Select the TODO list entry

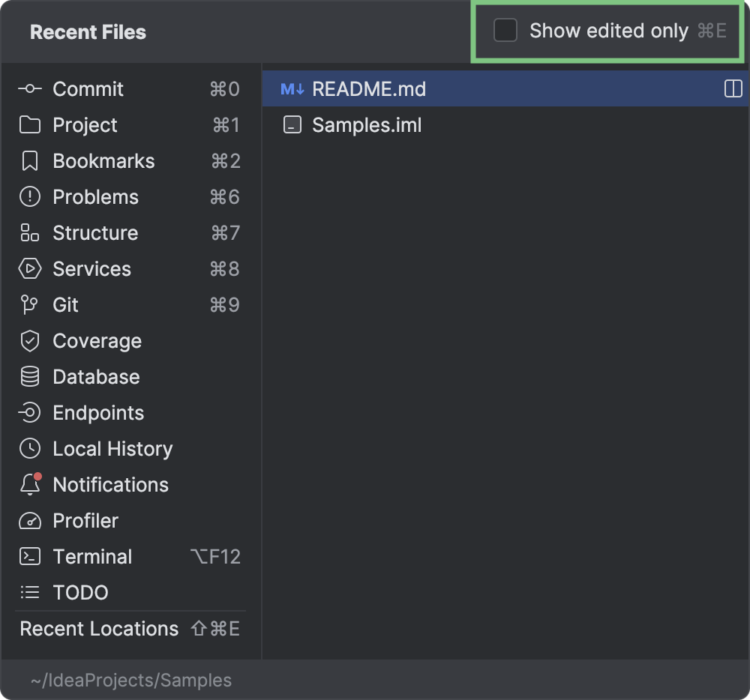[x=80, y=593]
